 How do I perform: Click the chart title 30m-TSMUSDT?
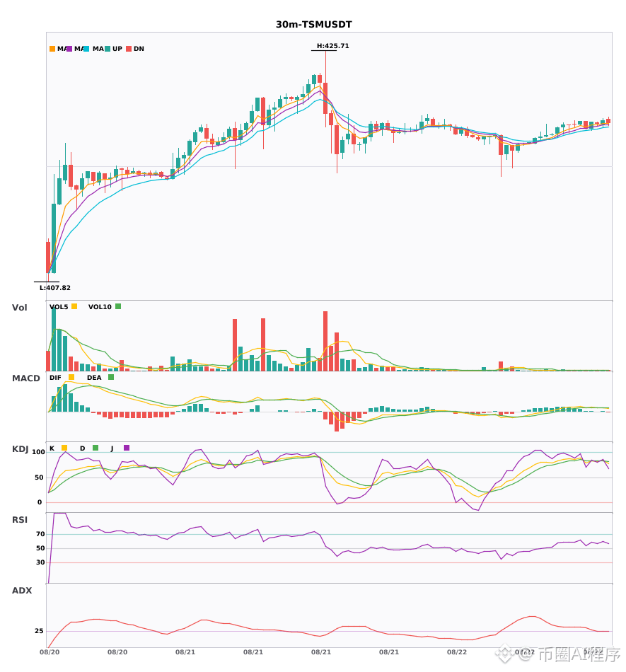[313, 25]
